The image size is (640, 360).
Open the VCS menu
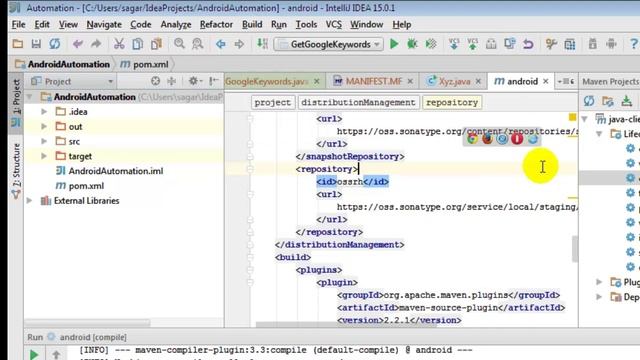coord(333,24)
